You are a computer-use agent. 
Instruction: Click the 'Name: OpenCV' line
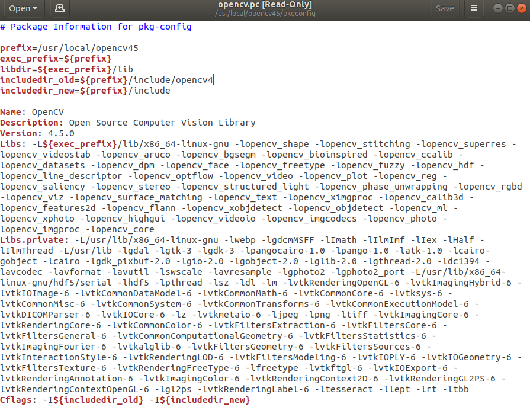pos(32,112)
